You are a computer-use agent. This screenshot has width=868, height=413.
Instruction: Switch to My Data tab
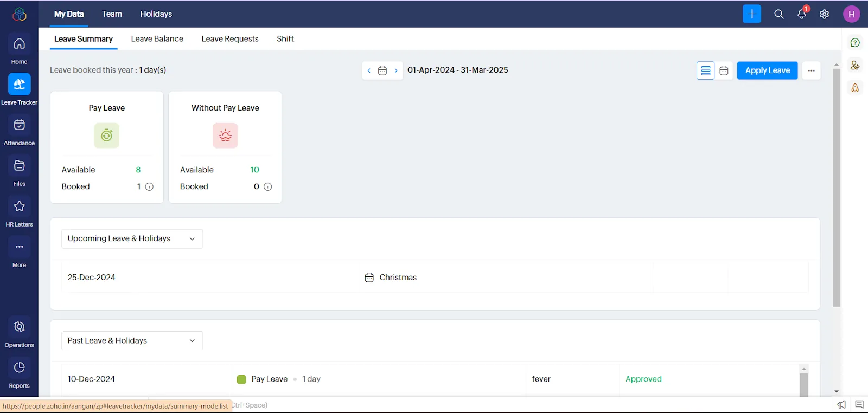[69, 14]
